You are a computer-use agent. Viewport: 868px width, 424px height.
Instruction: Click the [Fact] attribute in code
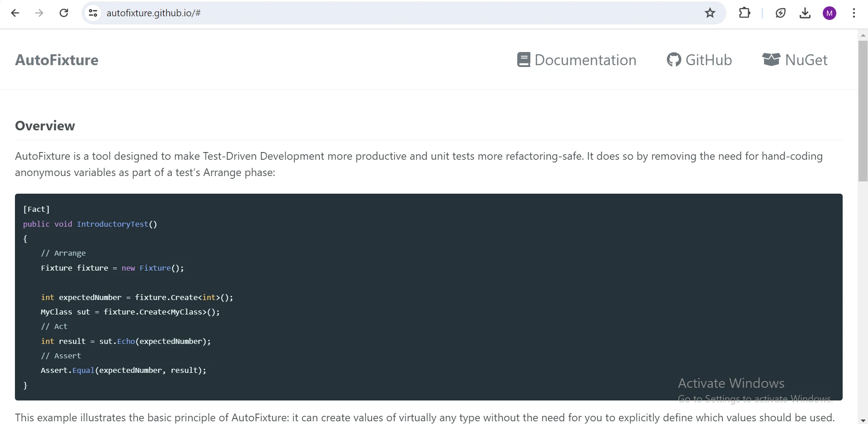[36, 209]
